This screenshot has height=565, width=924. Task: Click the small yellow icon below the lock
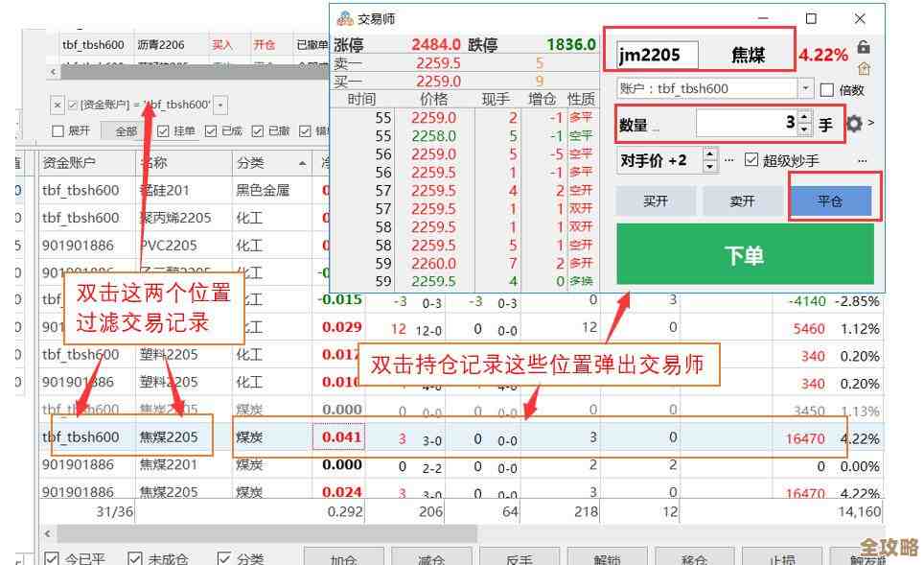pos(864,68)
